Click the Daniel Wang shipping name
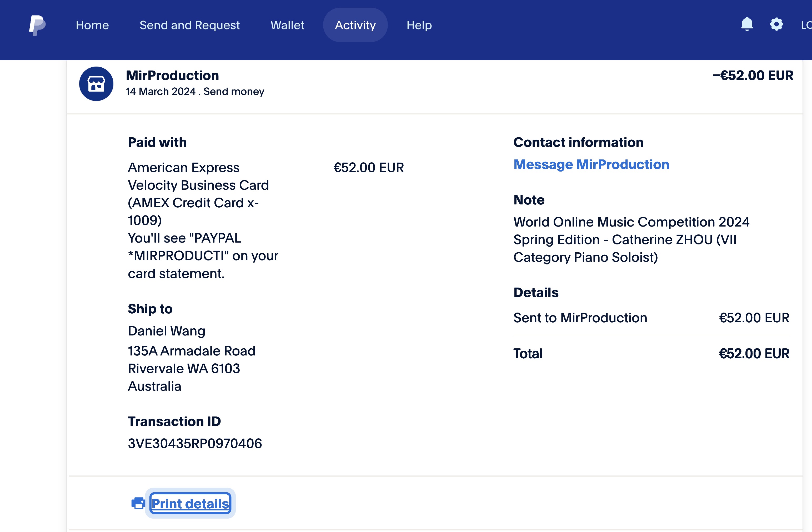This screenshot has width=812, height=532. click(x=167, y=331)
